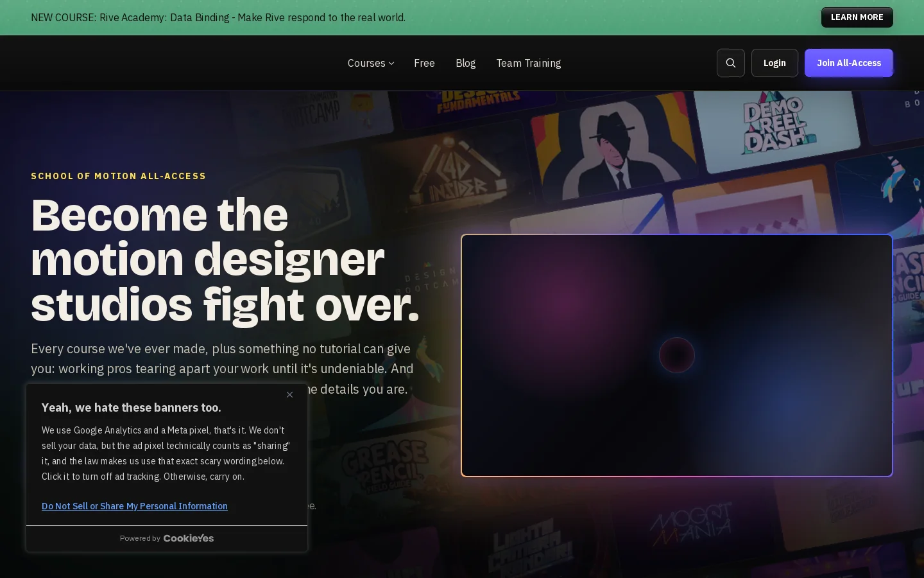Screen dimensions: 924x578
Task: Click the "Become the motion designer" headline
Action: [225, 259]
